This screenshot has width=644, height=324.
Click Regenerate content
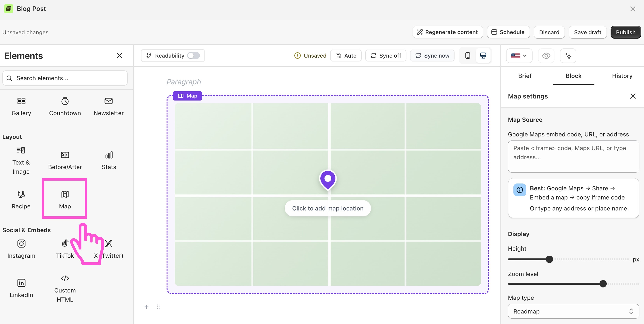coord(448,32)
